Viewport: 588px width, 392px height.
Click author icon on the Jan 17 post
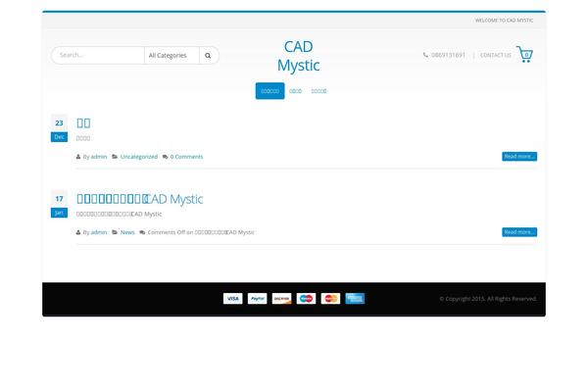[78, 232]
